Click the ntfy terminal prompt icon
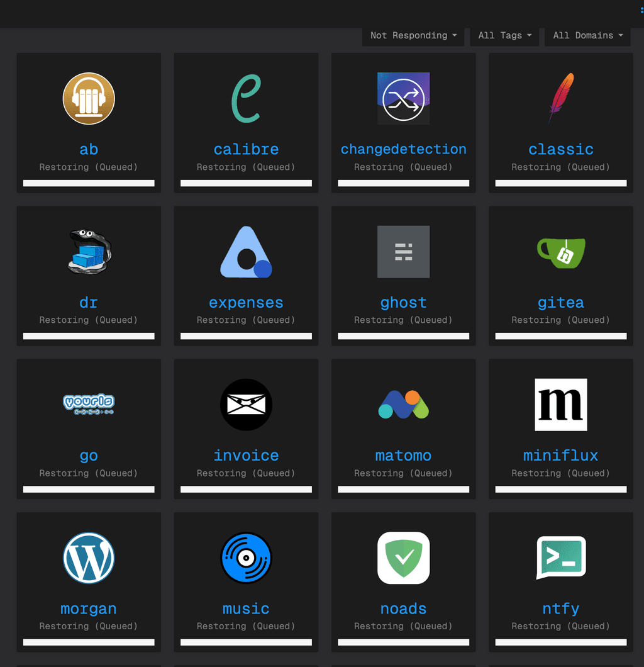644x667 pixels. point(560,558)
